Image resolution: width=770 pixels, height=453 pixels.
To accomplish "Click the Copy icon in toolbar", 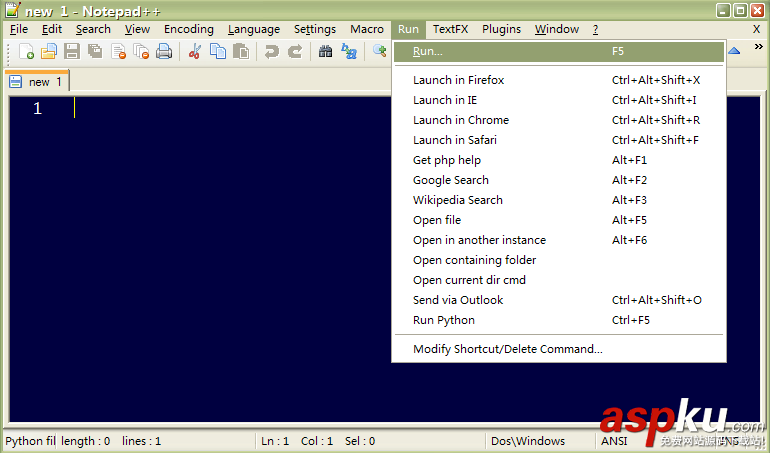I will coord(218,51).
